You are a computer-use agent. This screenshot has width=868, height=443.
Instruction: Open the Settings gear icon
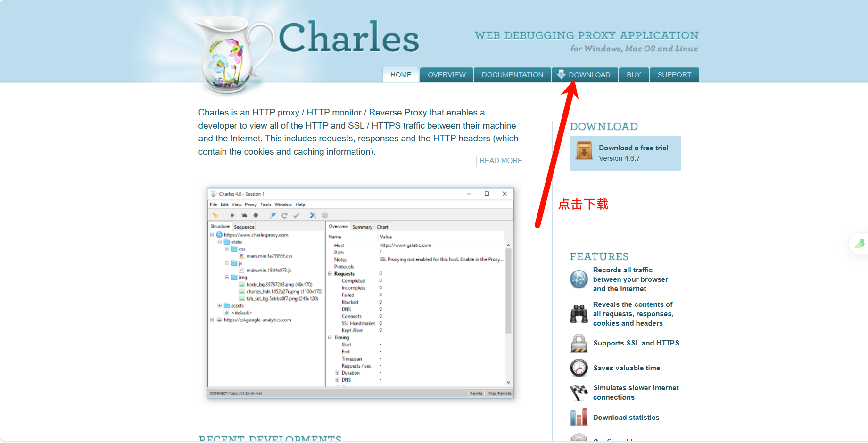coord(325,215)
